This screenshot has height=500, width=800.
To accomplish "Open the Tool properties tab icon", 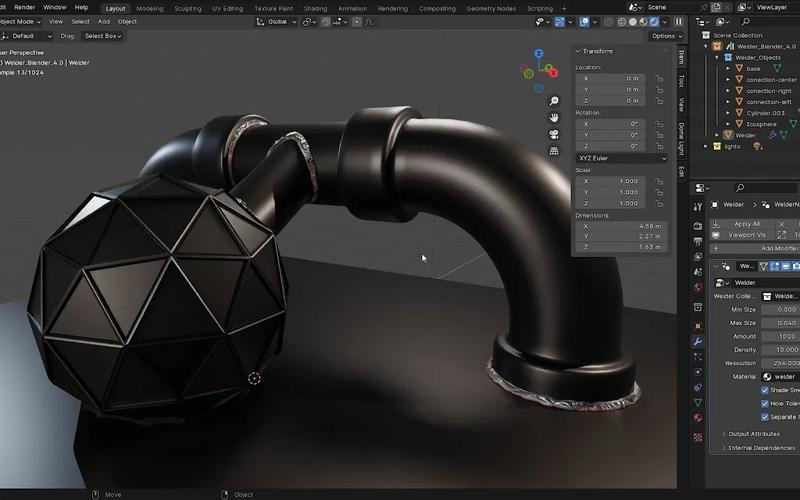I will coord(697,207).
